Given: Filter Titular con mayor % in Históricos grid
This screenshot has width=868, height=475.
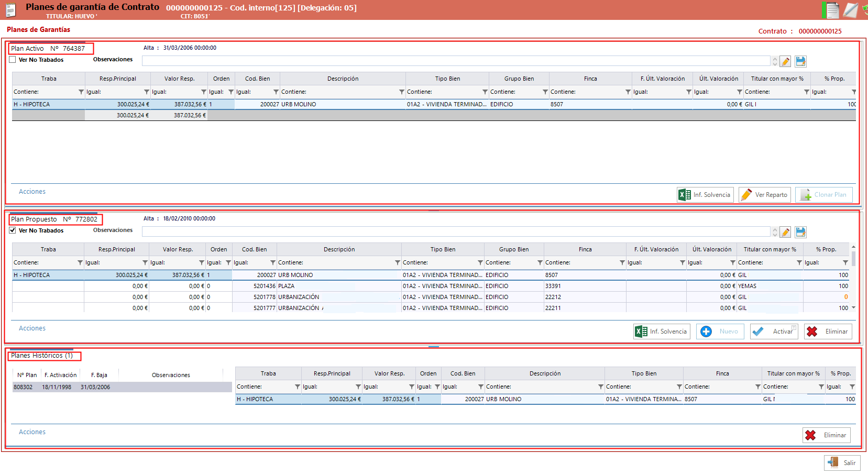Looking at the screenshot, I should click(x=821, y=386).
